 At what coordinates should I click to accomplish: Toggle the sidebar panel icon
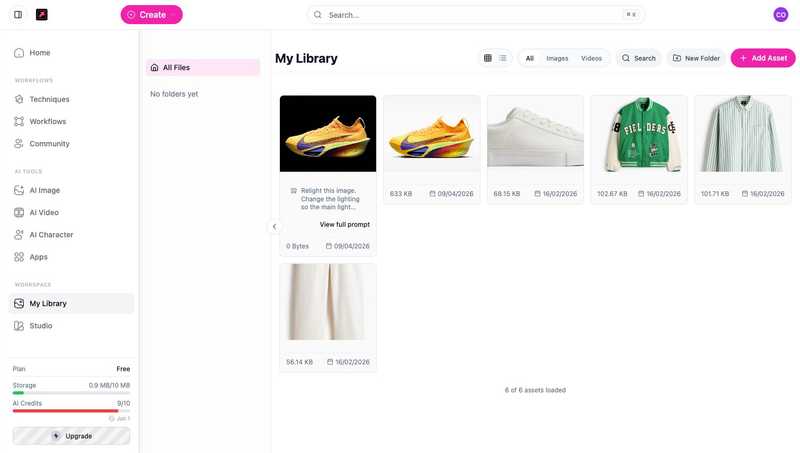[18, 15]
